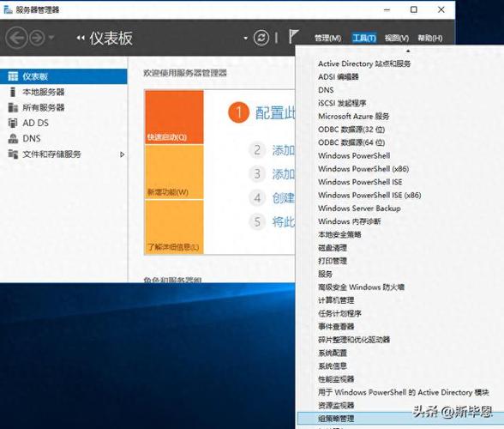Open the 视图(V) menu
The height and width of the screenshot is (429, 504).
click(x=397, y=38)
